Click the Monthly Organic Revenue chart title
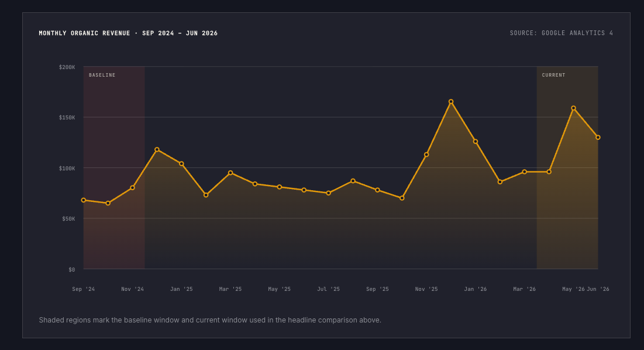Screen dimensions: 644x350 pos(128,33)
